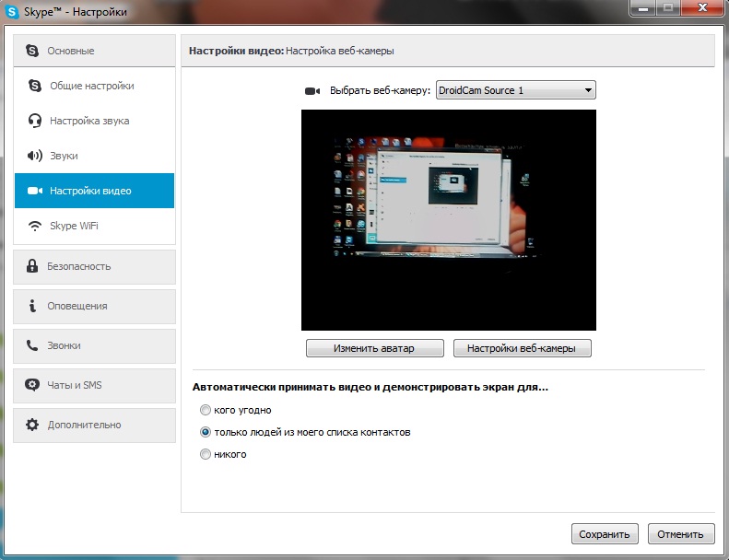The height and width of the screenshot is (560, 729).
Task: Click the heading 'Настройки видео: Настройка веб-камеры'
Action: 291,51
